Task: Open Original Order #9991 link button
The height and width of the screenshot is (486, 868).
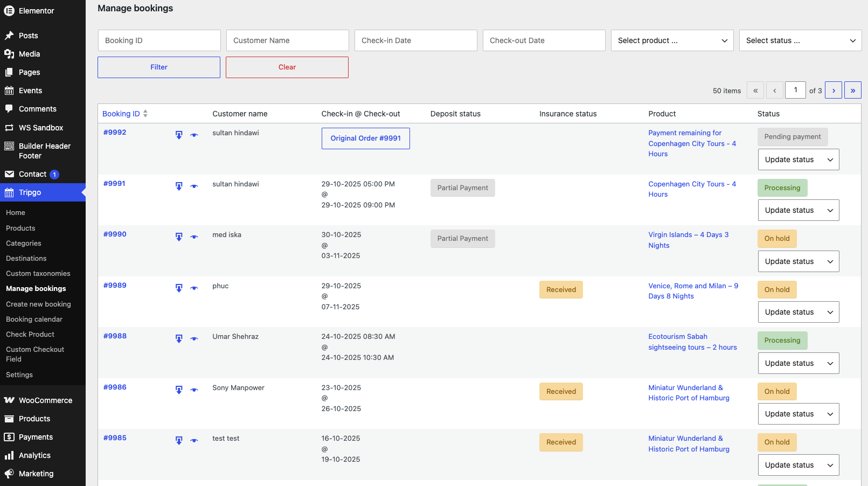Action: (366, 138)
